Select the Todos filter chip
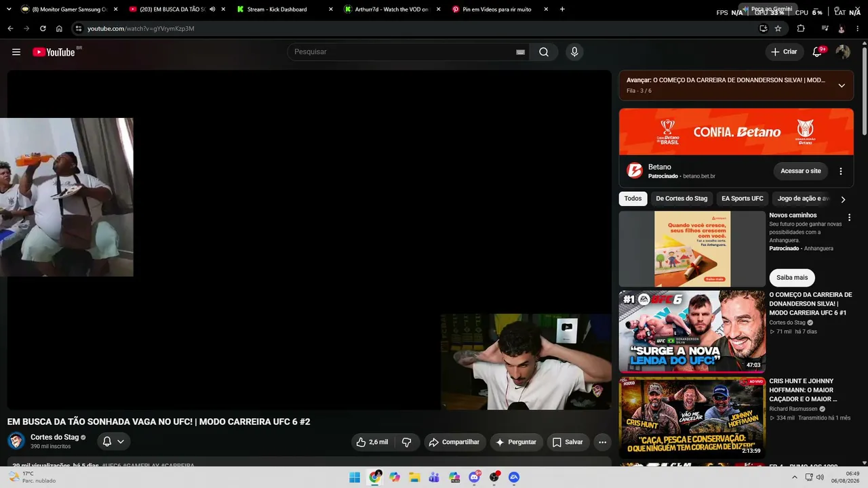The image size is (868, 488). coord(633,199)
